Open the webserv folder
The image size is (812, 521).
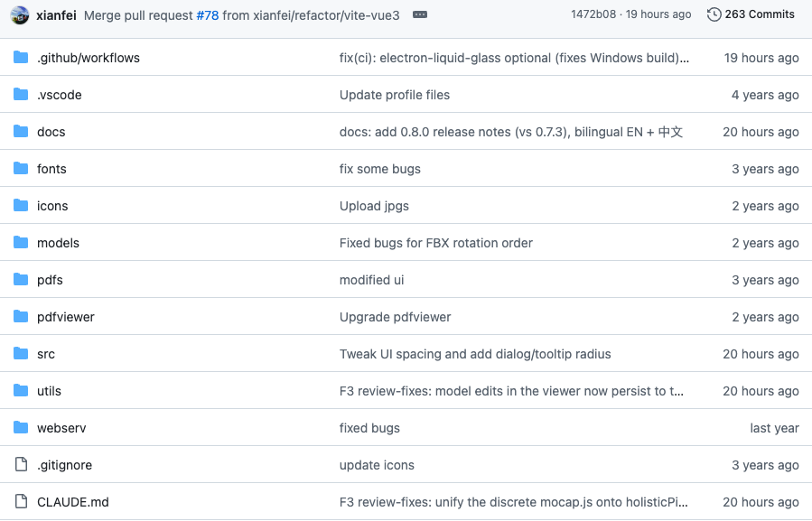click(x=61, y=428)
